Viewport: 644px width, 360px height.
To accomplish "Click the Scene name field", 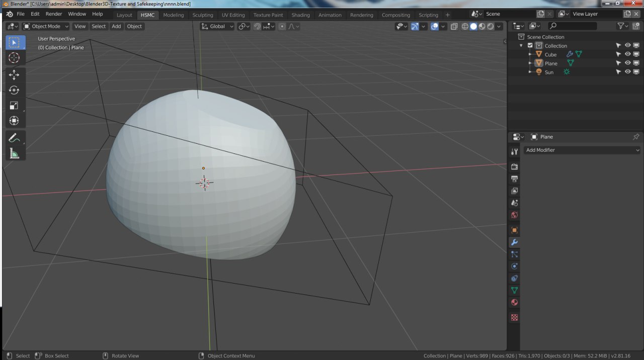I will [509, 14].
